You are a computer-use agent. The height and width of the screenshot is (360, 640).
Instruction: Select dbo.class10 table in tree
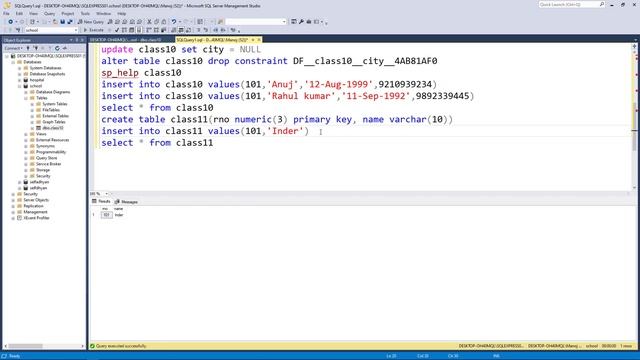coord(53,128)
